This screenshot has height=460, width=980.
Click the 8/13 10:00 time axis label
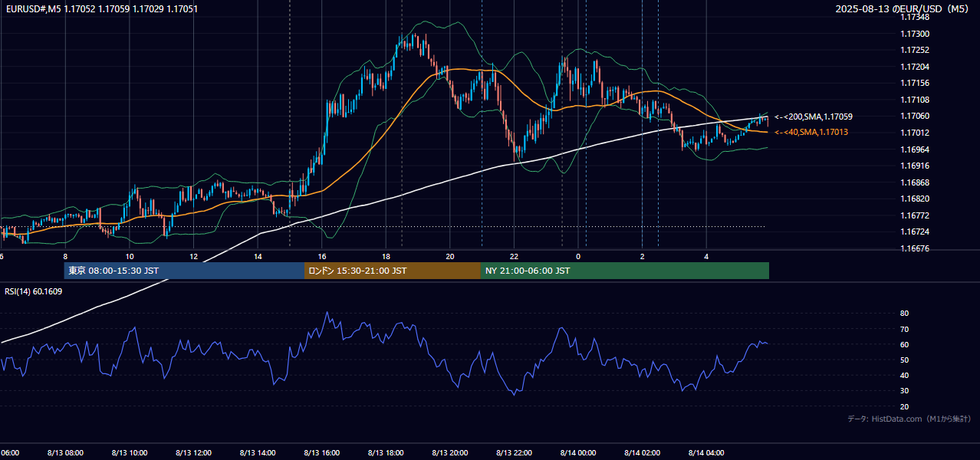130,453
